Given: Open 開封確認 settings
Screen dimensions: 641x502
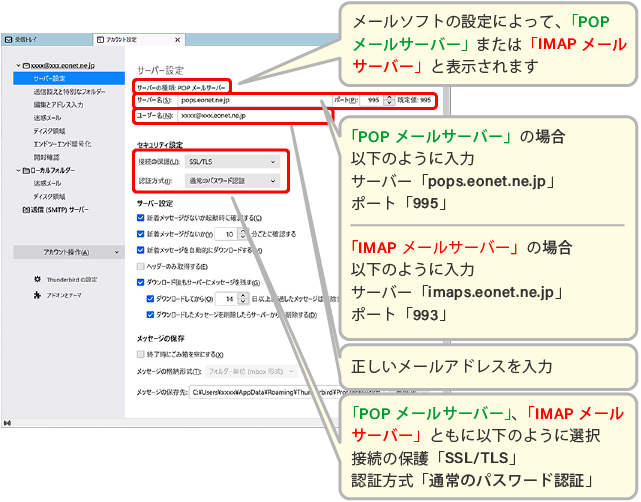Looking at the screenshot, I should 47,157.
